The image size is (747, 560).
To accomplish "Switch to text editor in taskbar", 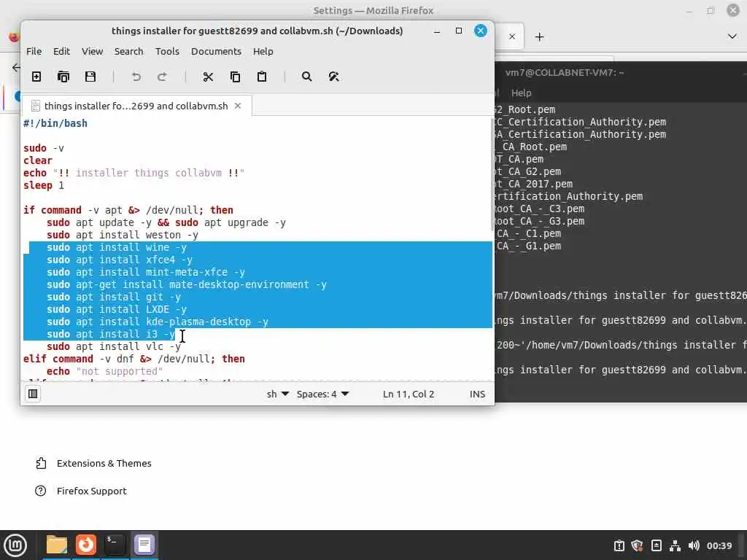I will point(144,545).
